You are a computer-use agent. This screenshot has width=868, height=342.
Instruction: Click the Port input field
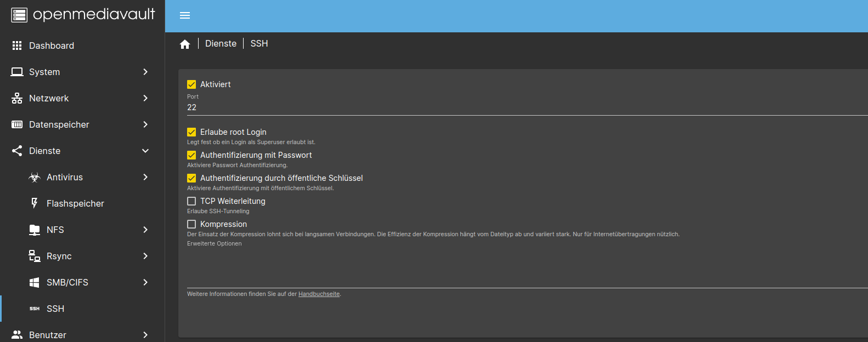[494, 107]
